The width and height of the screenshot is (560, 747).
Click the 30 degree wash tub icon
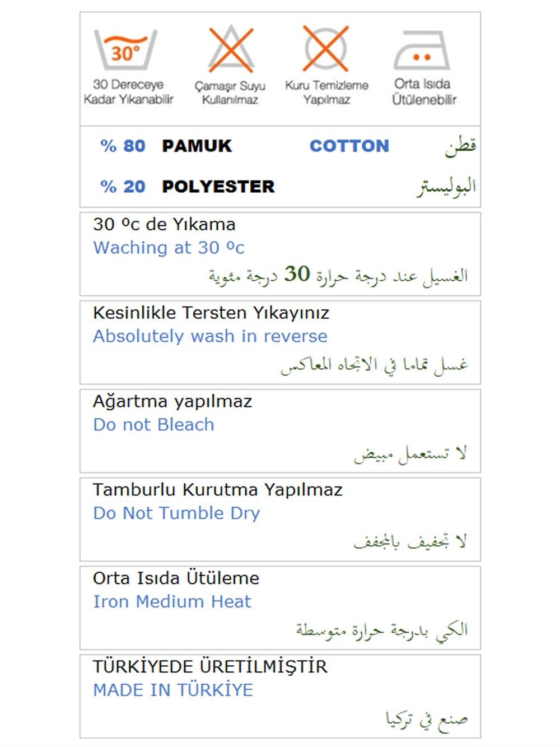pos(125,50)
